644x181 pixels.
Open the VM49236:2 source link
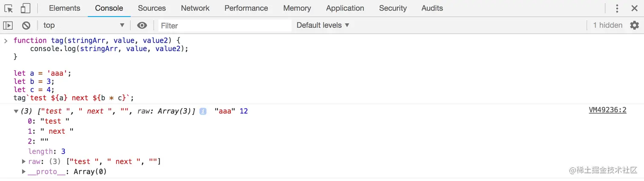click(x=607, y=110)
